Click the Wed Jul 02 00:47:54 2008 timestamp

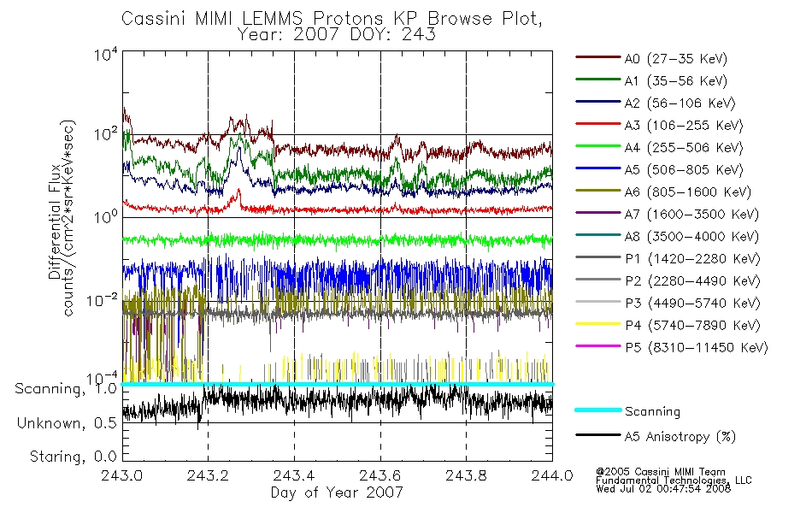click(663, 489)
